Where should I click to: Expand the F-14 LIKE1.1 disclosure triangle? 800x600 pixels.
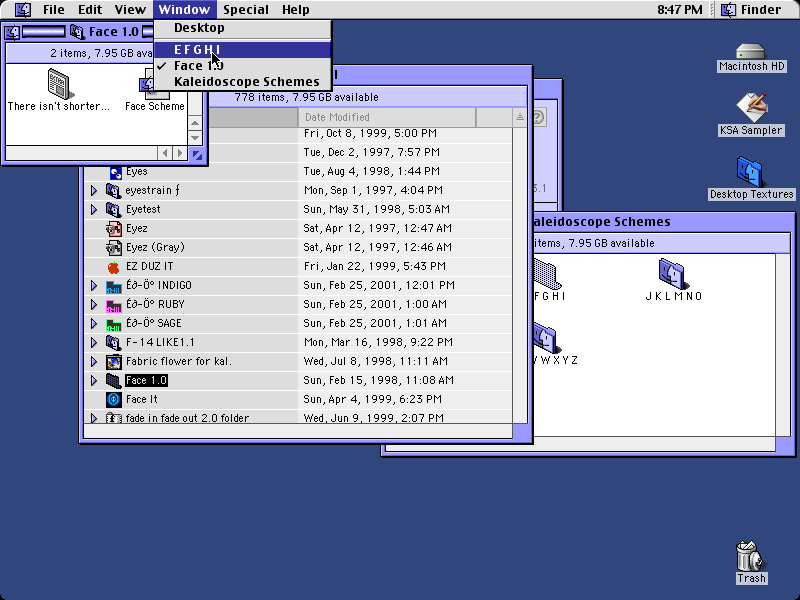[94, 342]
